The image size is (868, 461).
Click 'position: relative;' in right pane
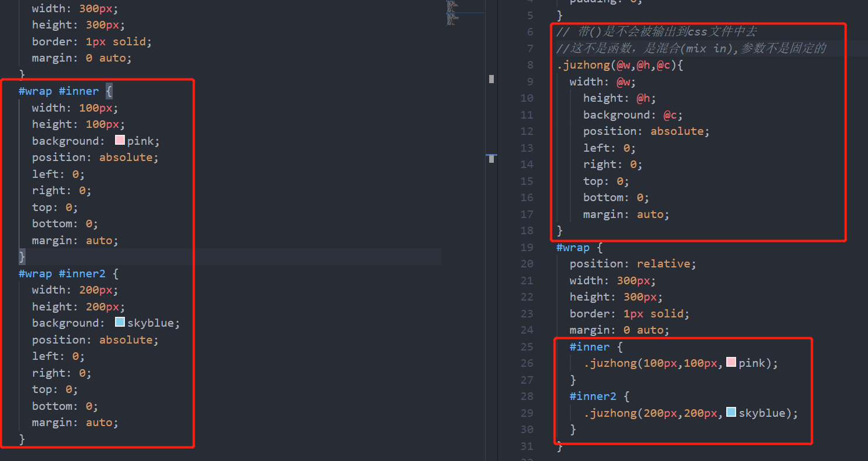pyautogui.click(x=633, y=264)
